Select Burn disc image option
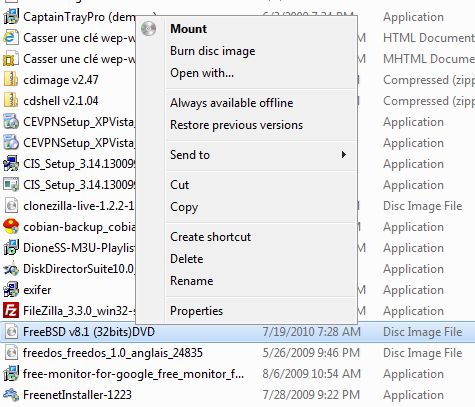 tap(213, 51)
